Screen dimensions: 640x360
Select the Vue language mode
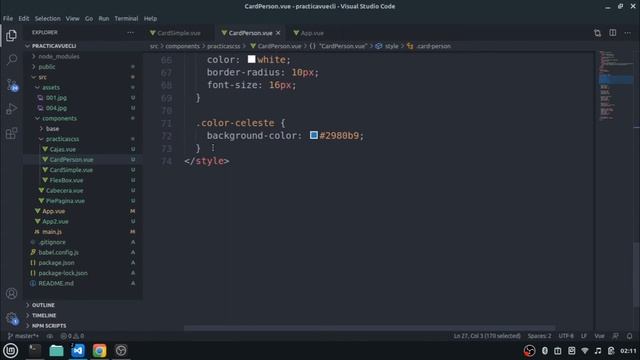coord(599,336)
